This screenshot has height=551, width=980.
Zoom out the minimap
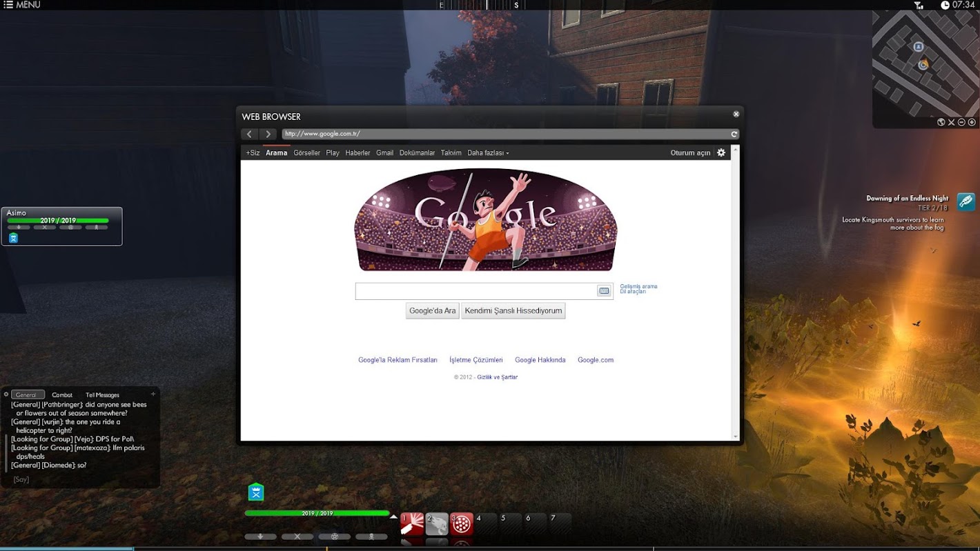coord(961,122)
